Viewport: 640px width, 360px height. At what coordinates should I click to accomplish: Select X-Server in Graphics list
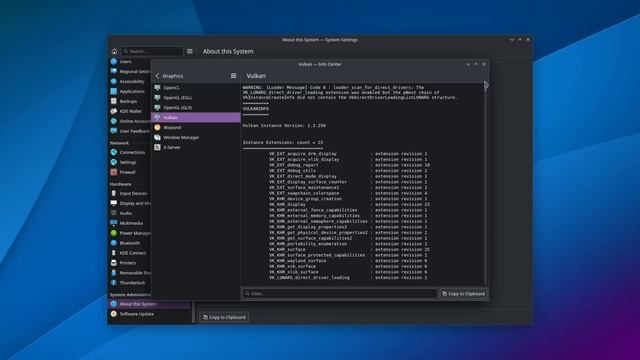[196, 147]
